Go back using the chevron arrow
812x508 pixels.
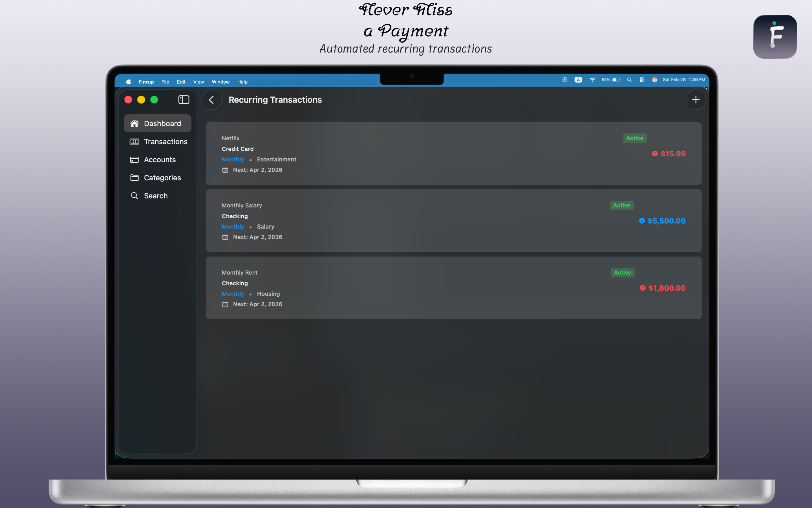[211, 100]
